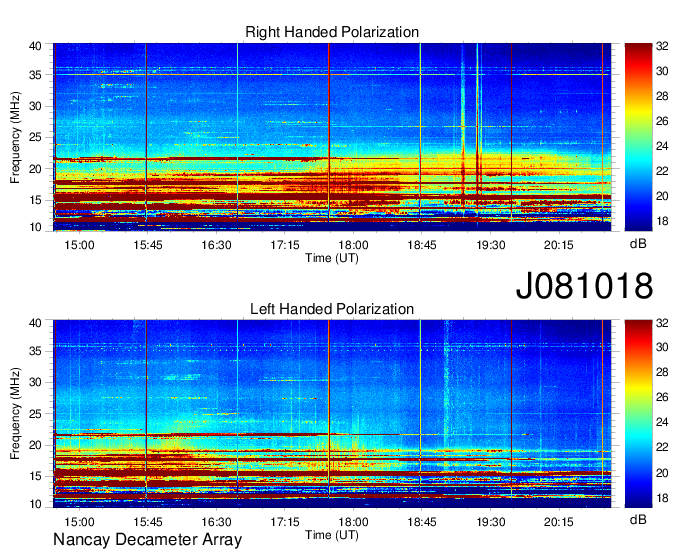
Task: Select the J081018 observation label
Action: (x=584, y=285)
